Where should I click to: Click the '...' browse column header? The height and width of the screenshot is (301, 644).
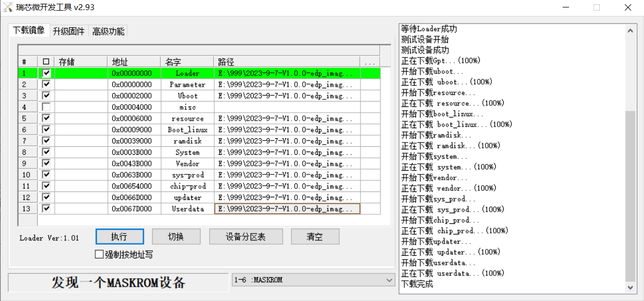[370, 62]
